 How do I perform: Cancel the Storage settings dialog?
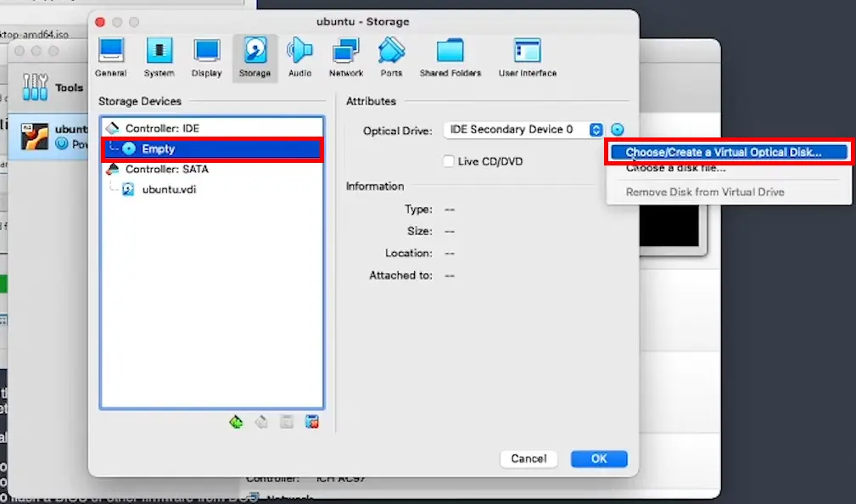(529, 459)
